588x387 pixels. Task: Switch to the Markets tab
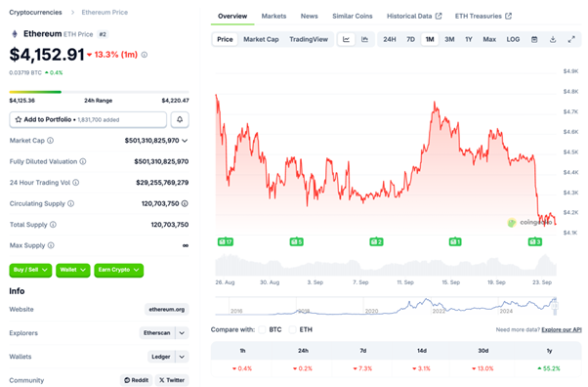click(x=273, y=17)
